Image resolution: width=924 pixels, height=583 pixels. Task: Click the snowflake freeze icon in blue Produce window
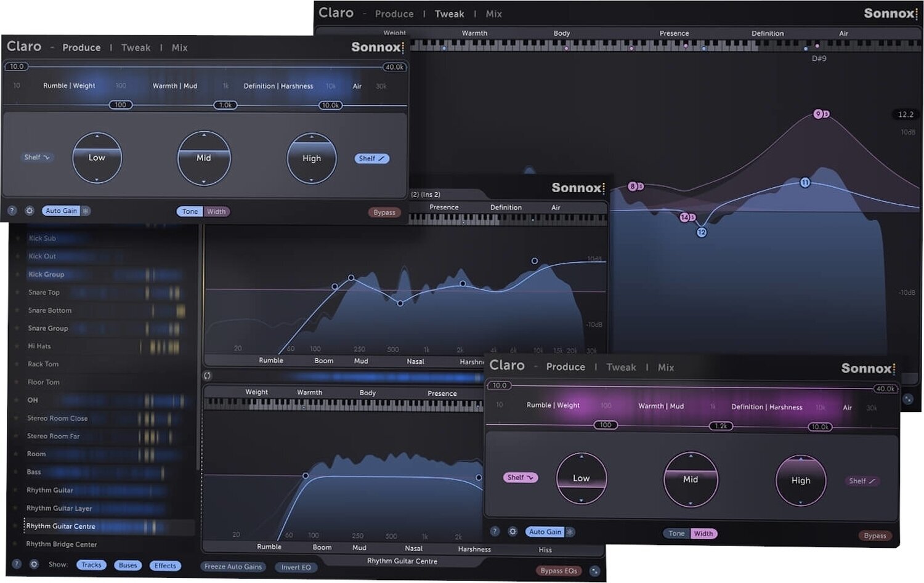86,211
